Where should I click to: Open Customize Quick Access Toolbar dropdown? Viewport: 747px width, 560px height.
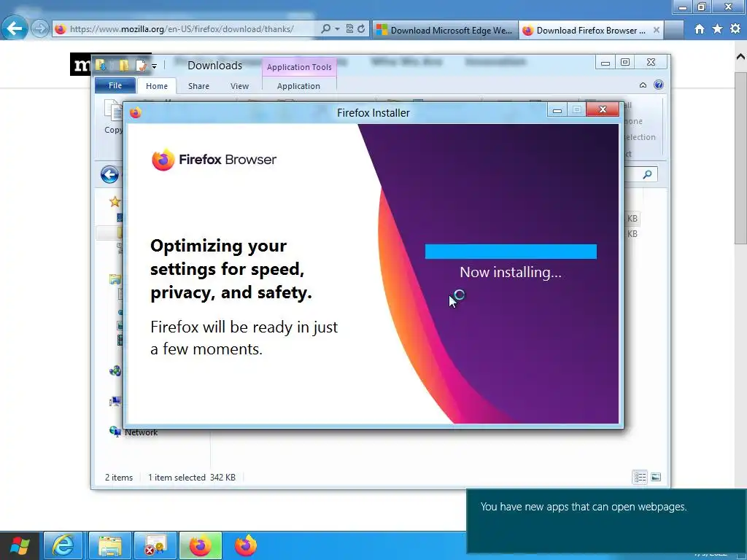pos(154,66)
